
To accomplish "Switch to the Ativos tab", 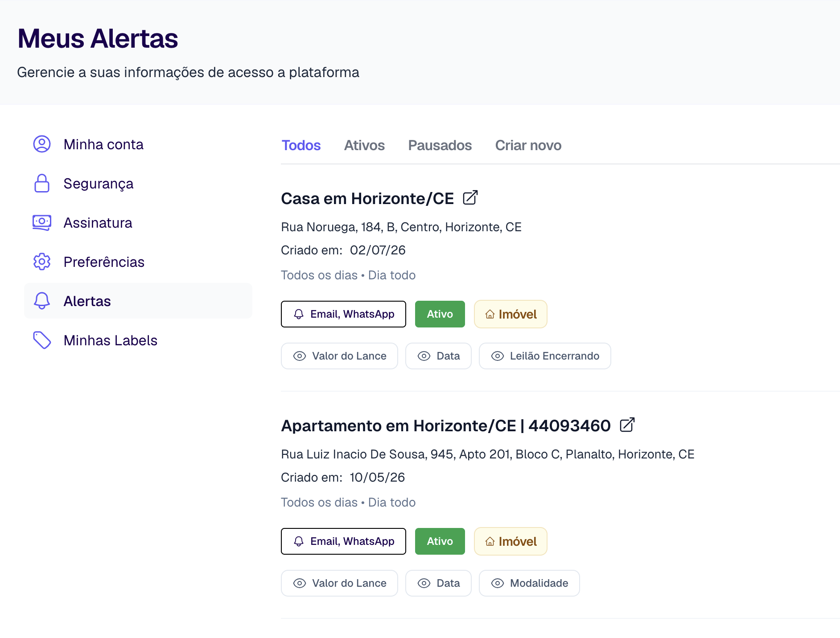I will point(364,145).
